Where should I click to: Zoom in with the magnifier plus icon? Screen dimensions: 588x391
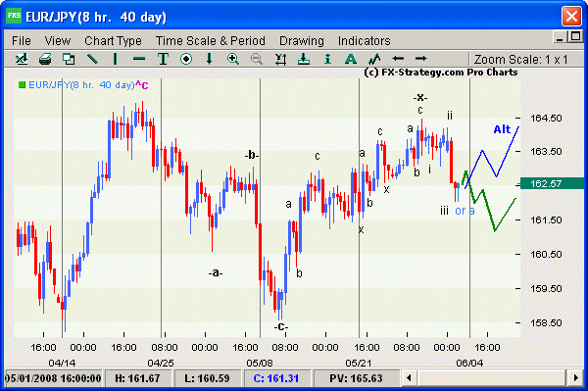pos(233,59)
